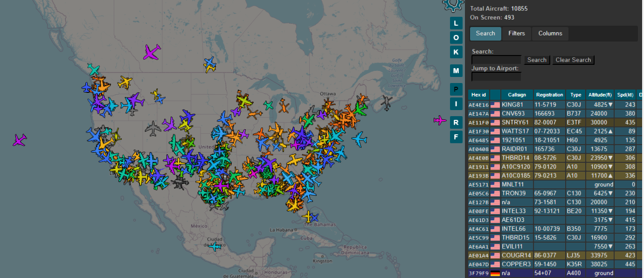
Task: Click hex id AE127B
Action: pos(478,202)
